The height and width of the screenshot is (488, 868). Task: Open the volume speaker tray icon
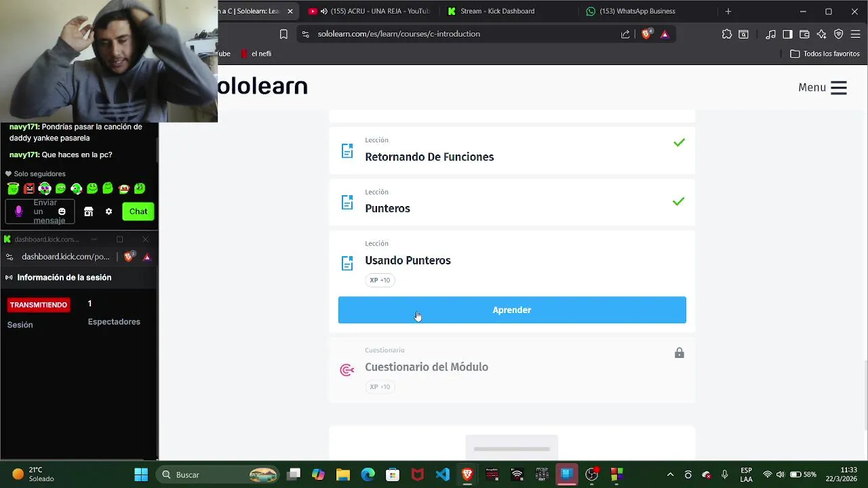coord(781,474)
